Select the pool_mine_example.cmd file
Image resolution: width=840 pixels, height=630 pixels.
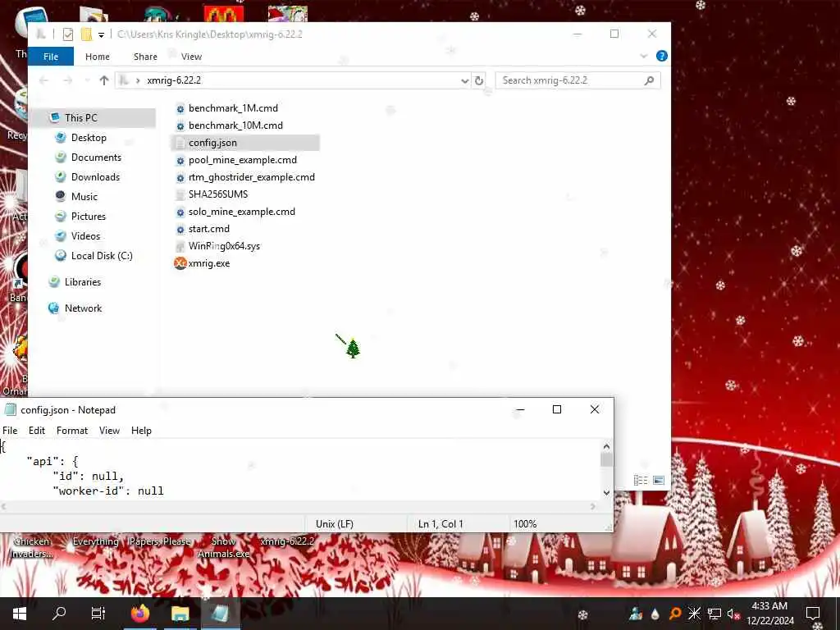[243, 160]
